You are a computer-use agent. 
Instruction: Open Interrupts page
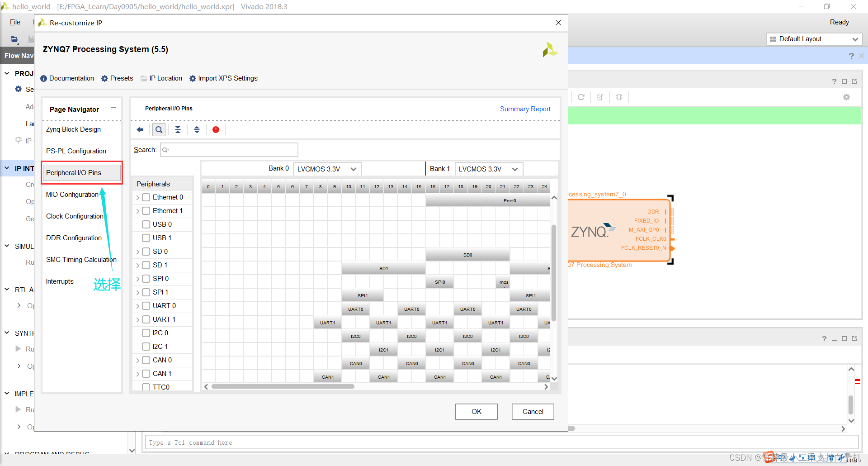[60, 281]
